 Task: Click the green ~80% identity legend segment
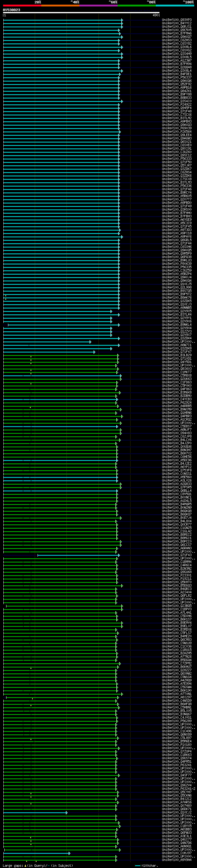[x=137, y=6]
